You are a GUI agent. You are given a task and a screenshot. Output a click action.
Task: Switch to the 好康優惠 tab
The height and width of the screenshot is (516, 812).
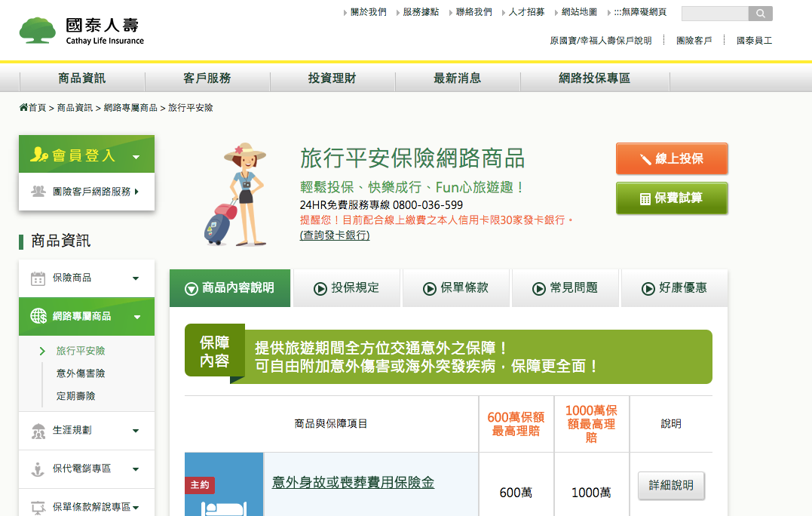click(x=675, y=288)
